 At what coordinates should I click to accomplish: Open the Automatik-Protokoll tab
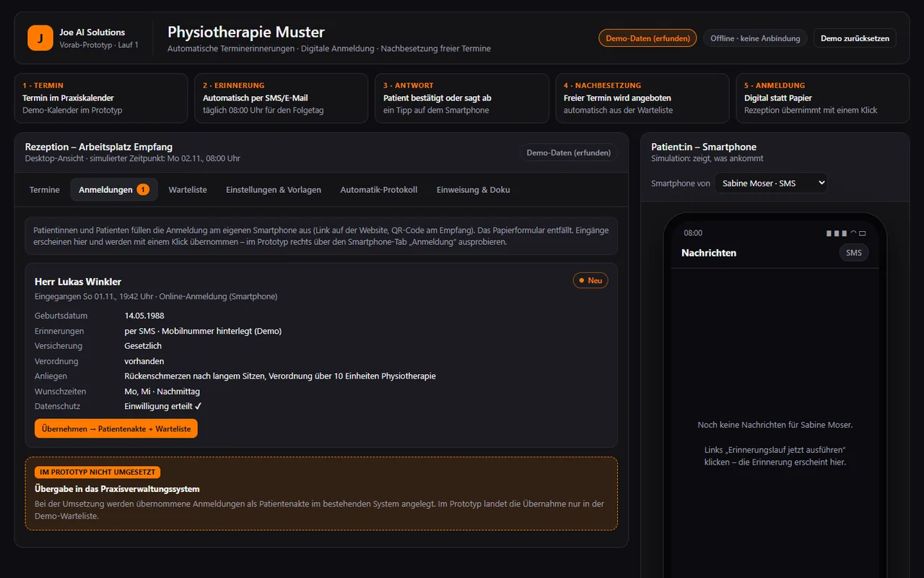pos(379,189)
